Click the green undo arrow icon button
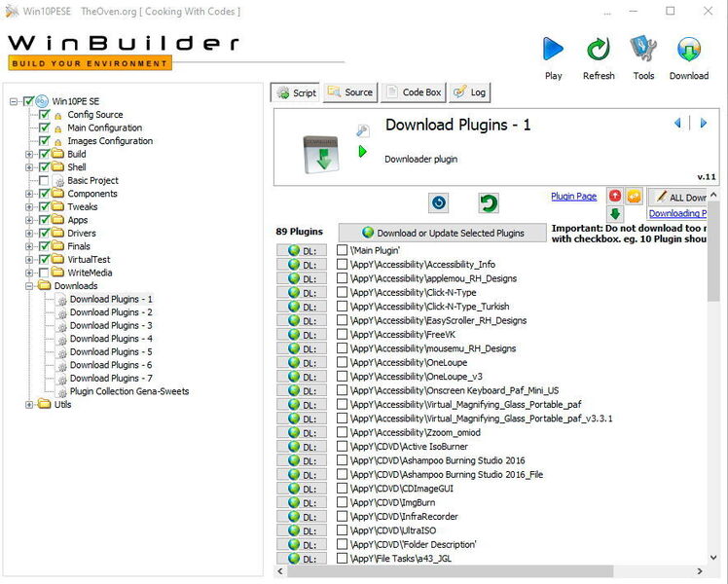 pyautogui.click(x=489, y=202)
